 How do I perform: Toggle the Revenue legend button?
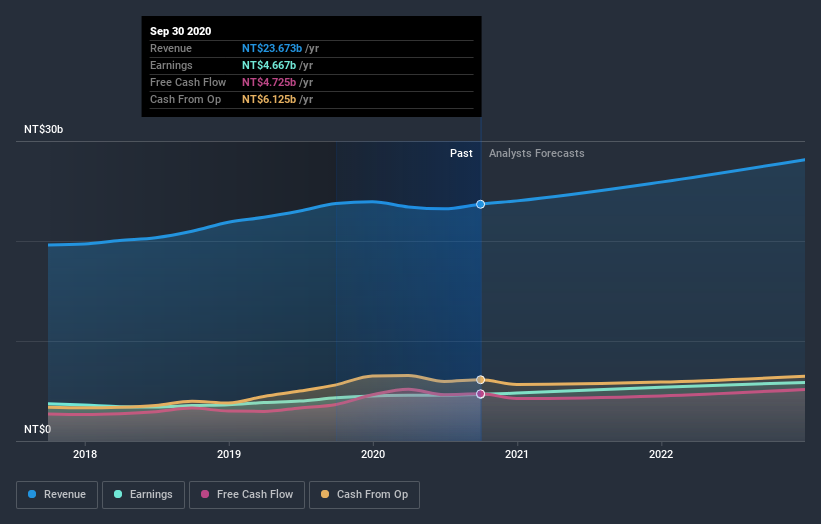pos(57,495)
